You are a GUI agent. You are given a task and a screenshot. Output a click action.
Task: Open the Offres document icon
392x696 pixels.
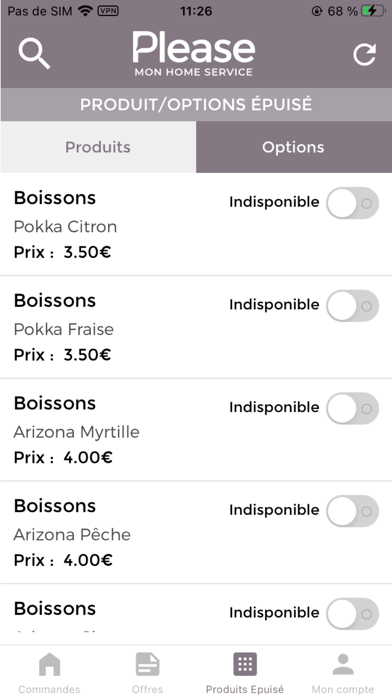coord(147,664)
